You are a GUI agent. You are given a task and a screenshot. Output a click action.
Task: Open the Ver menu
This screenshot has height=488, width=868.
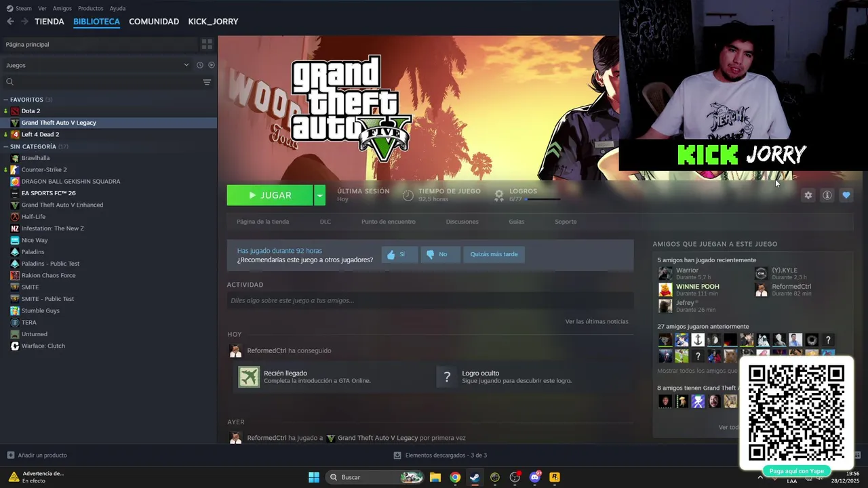42,8
